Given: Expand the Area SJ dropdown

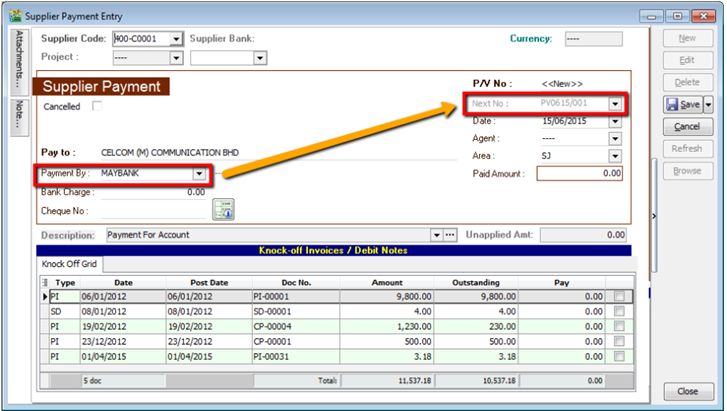Looking at the screenshot, I should [615, 157].
